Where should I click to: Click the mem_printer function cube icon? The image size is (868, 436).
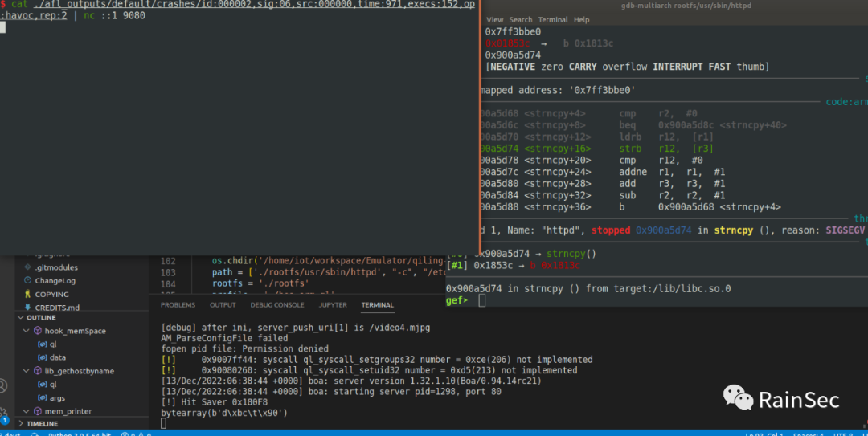click(38, 411)
